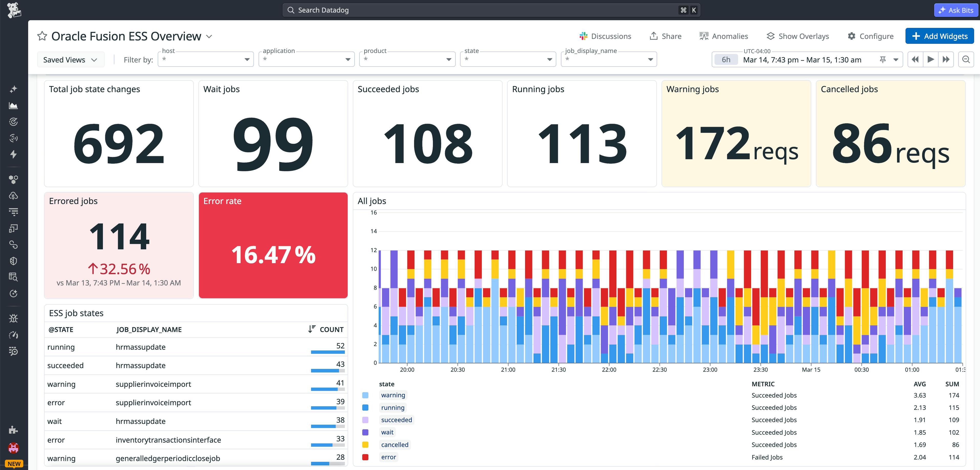Open the Show Overlays menu

798,36
